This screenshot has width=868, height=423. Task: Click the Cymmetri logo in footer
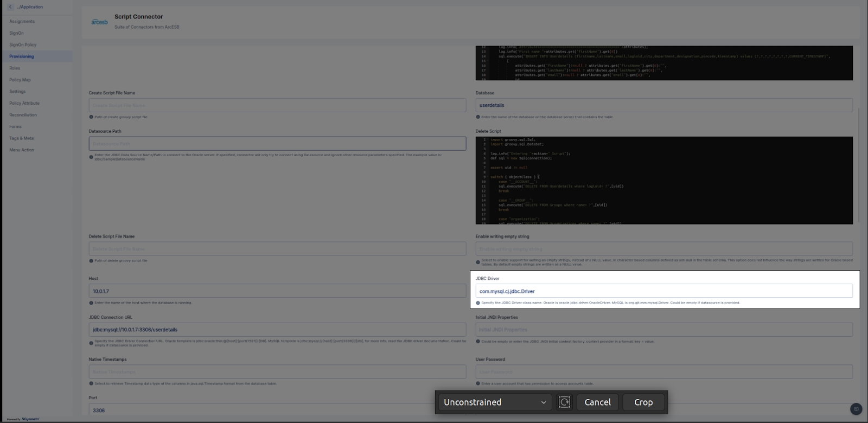pyautogui.click(x=30, y=419)
